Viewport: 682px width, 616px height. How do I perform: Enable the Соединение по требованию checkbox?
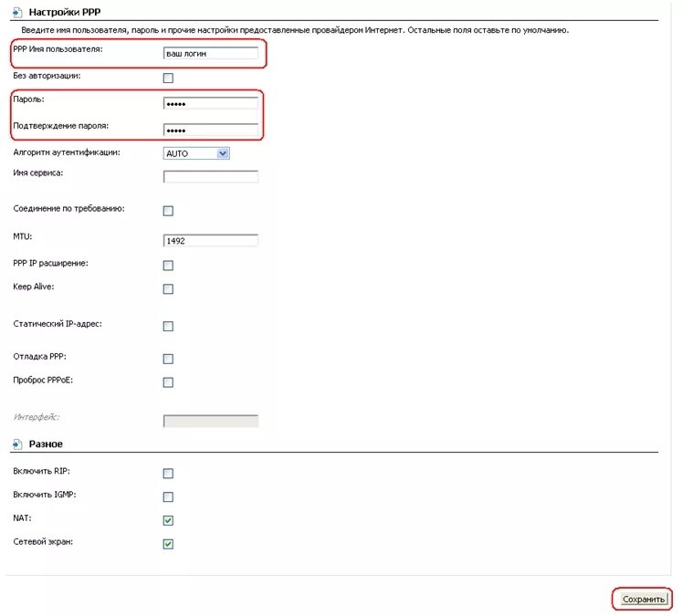click(168, 211)
